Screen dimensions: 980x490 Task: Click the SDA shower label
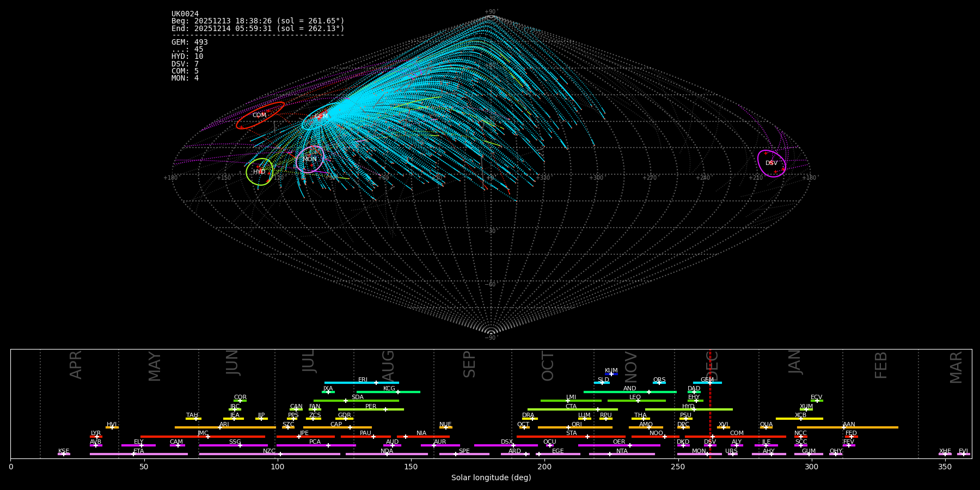click(x=357, y=397)
